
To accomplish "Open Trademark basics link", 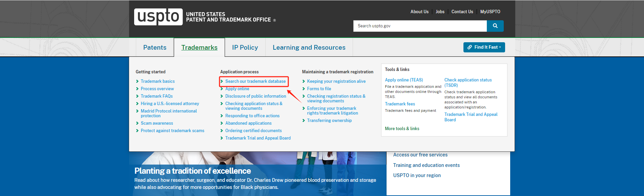I will pos(158,81).
